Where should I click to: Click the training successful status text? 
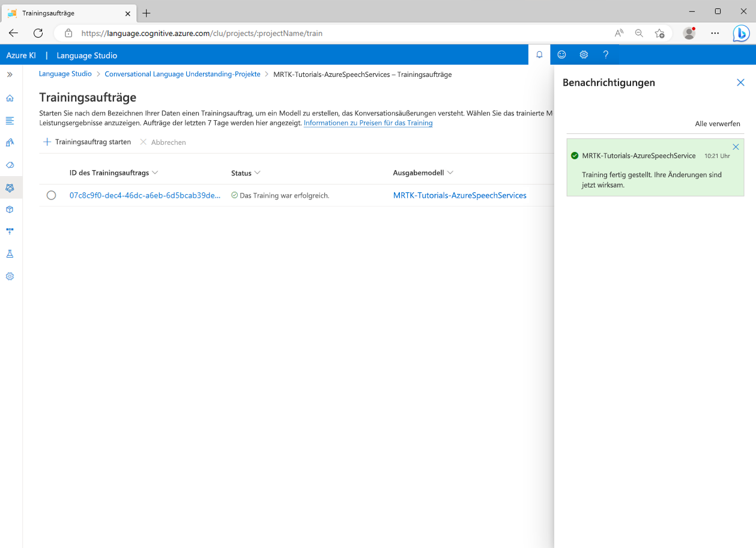point(284,195)
